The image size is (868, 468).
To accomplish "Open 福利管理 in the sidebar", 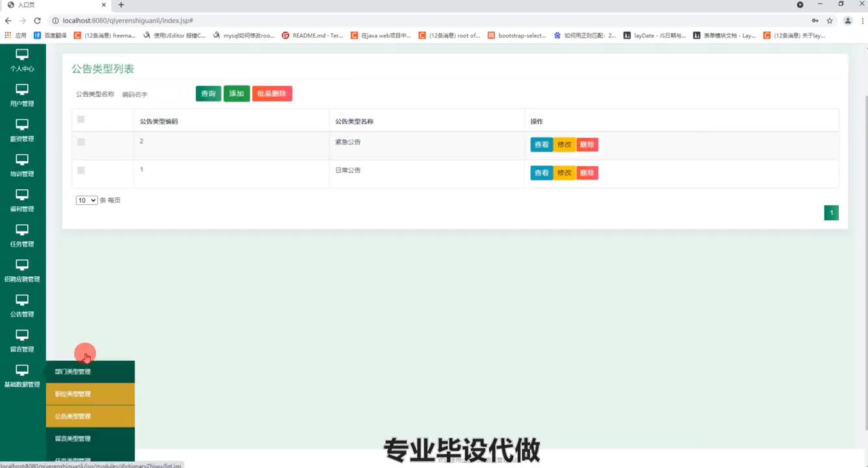I will (22, 200).
